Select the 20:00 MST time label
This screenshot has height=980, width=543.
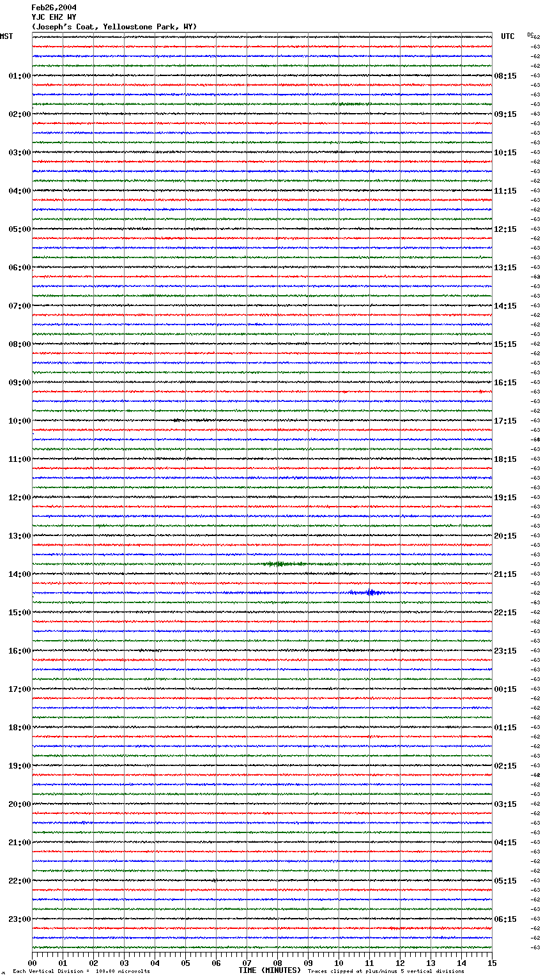point(20,804)
